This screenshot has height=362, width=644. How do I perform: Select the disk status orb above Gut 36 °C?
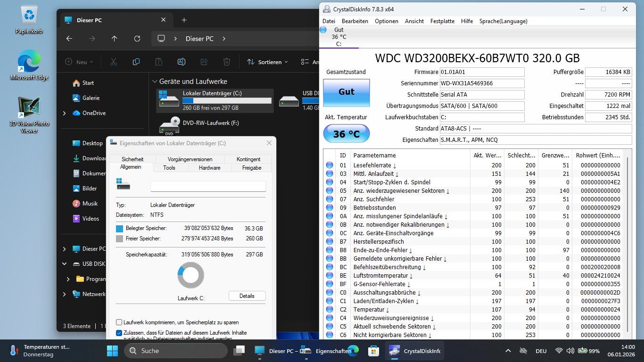coord(323,30)
